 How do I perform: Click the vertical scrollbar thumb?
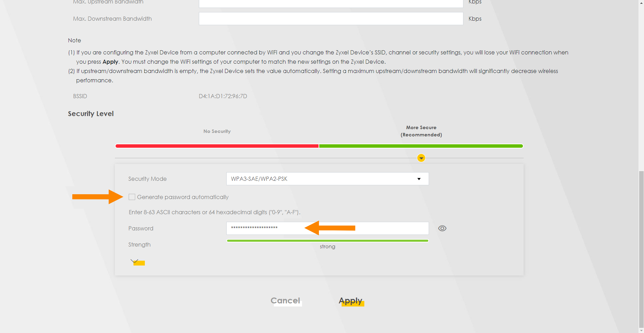pyautogui.click(x=641, y=248)
